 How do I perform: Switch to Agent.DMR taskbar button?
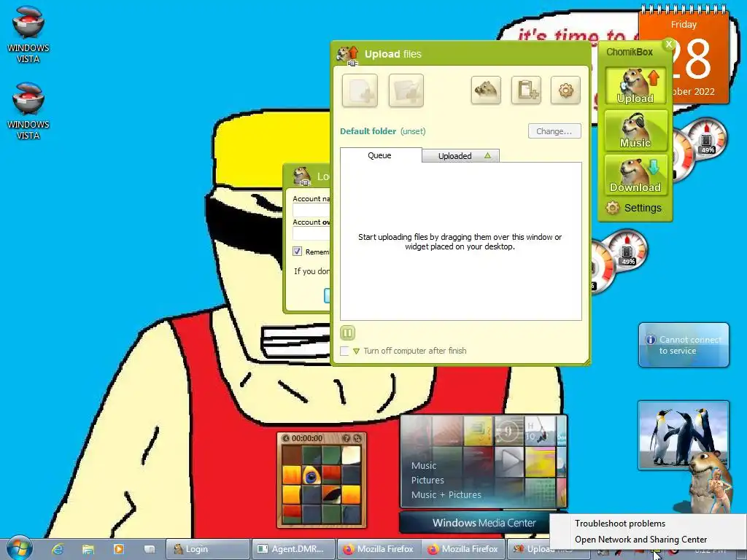(293, 549)
